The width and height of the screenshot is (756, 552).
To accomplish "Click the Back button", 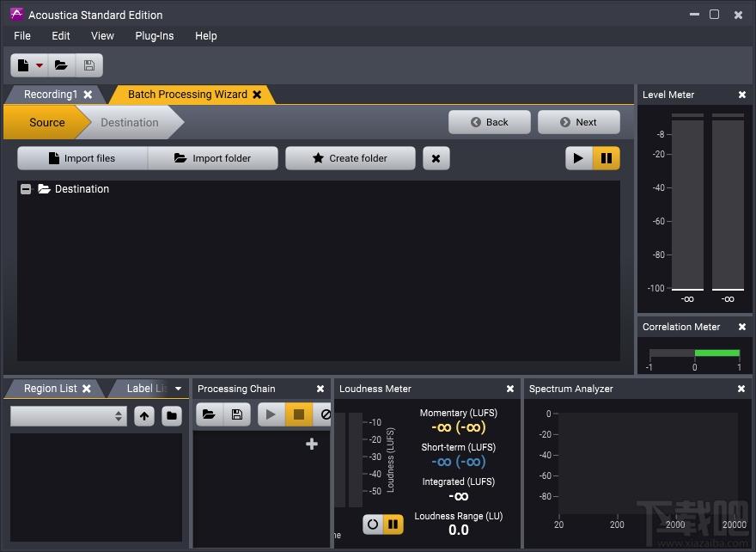I will (490, 122).
